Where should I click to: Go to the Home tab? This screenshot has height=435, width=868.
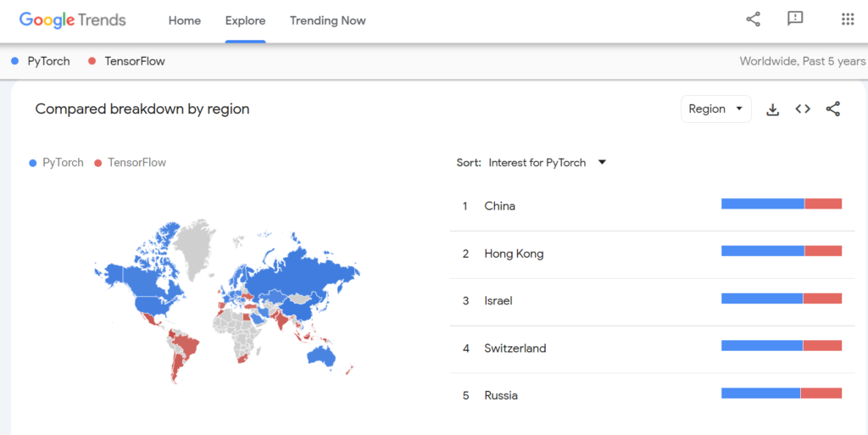point(184,21)
